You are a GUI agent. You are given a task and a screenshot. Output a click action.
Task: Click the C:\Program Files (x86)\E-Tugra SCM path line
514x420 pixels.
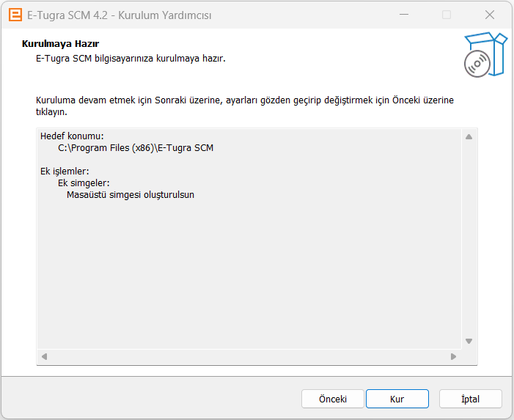pos(136,148)
